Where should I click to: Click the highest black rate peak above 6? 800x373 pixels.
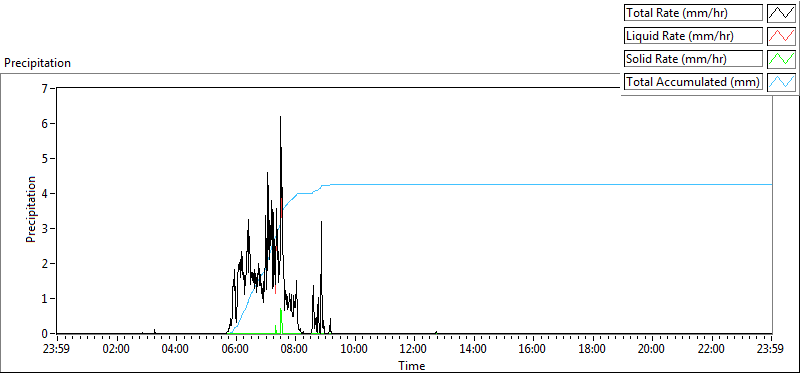pyautogui.click(x=280, y=118)
